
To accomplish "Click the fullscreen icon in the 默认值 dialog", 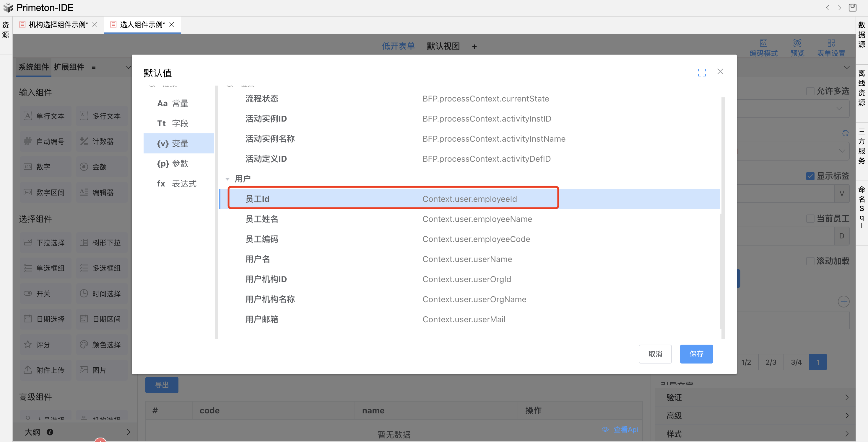I will 702,72.
